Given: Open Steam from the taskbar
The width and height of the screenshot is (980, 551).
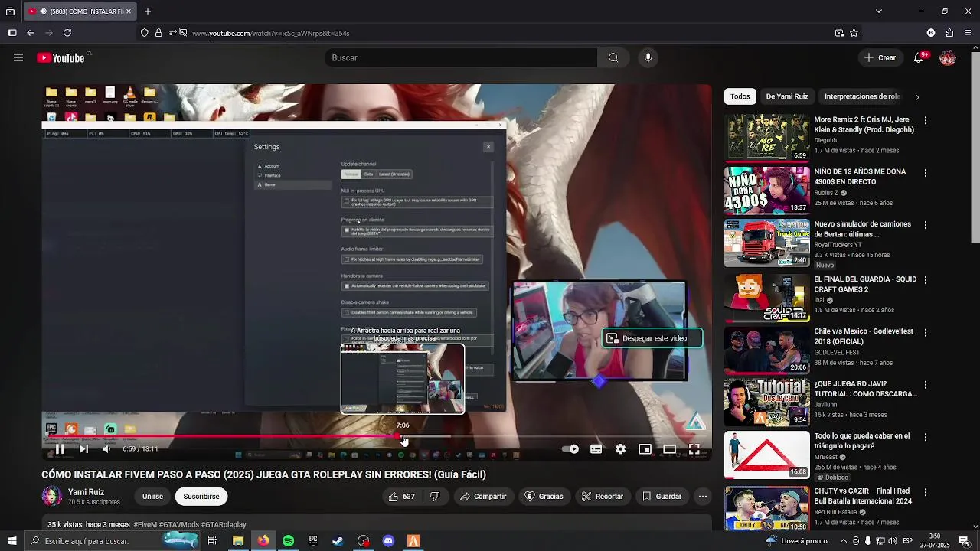Looking at the screenshot, I should [x=338, y=541].
